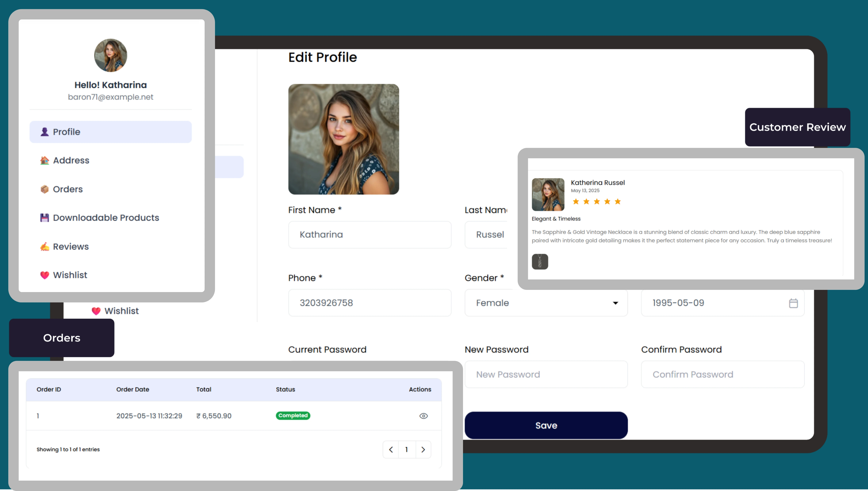Click the Downloadable Products floppy disk icon

pyautogui.click(x=44, y=218)
